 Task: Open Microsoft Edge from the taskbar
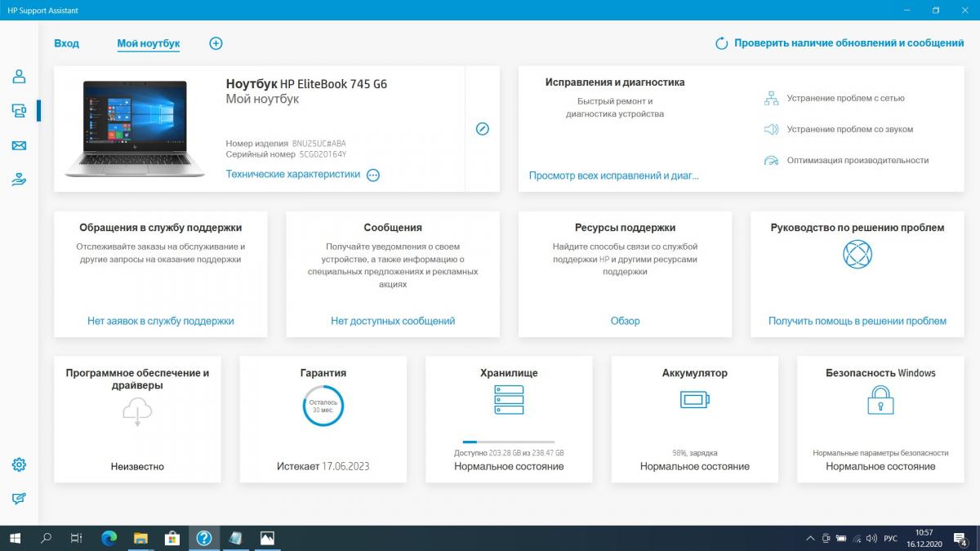109,539
